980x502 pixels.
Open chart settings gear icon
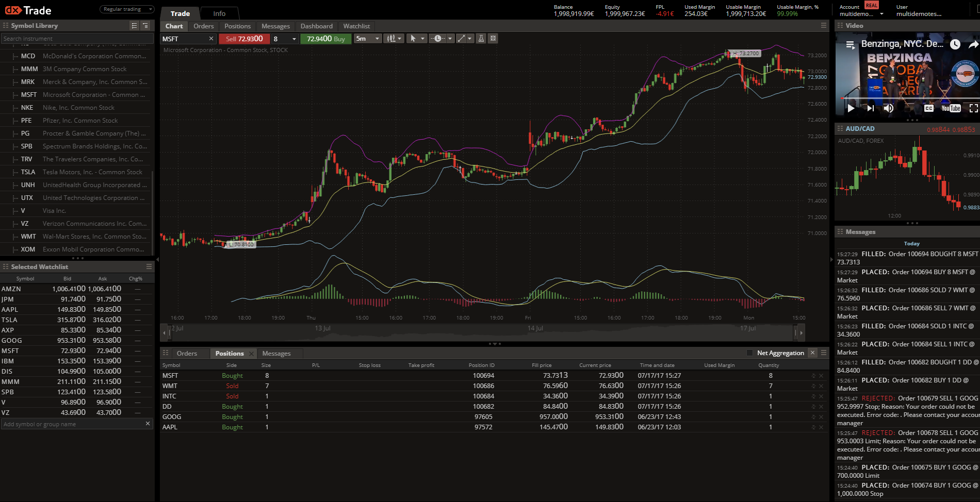click(x=493, y=39)
